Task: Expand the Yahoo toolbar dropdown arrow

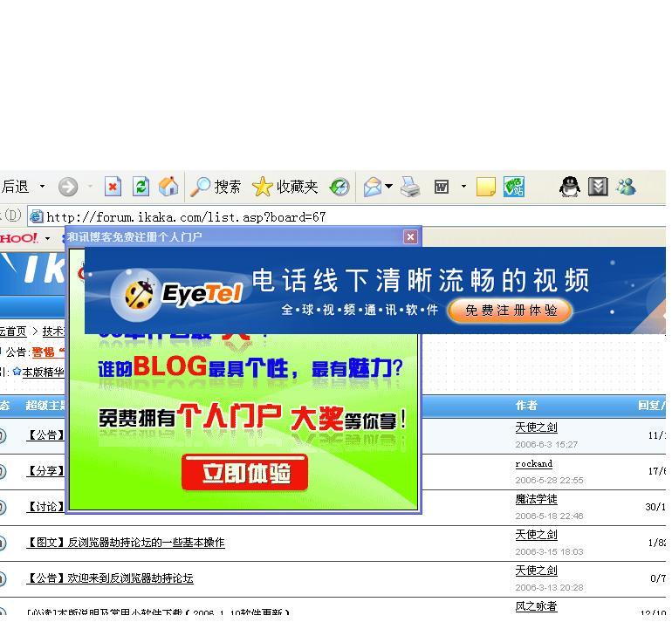Action: point(48,238)
